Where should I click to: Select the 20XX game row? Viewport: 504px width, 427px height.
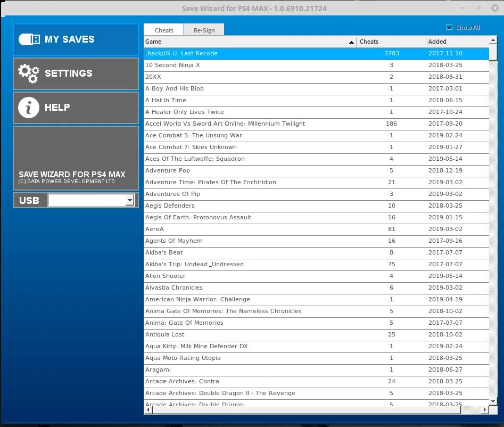(317, 77)
